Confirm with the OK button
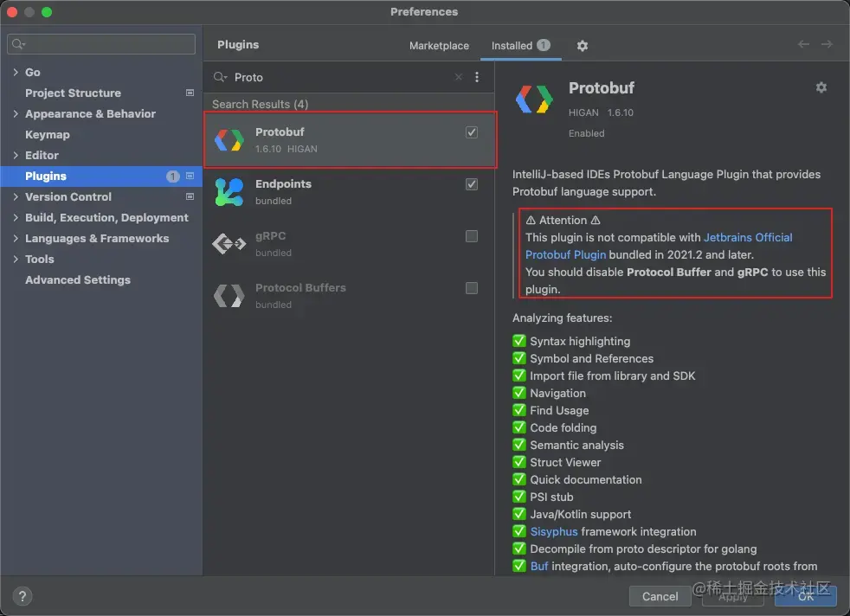The image size is (850, 616). pyautogui.click(x=806, y=596)
